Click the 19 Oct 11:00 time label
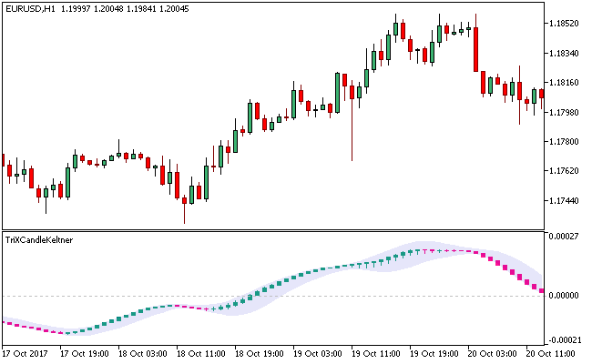 [375, 354]
